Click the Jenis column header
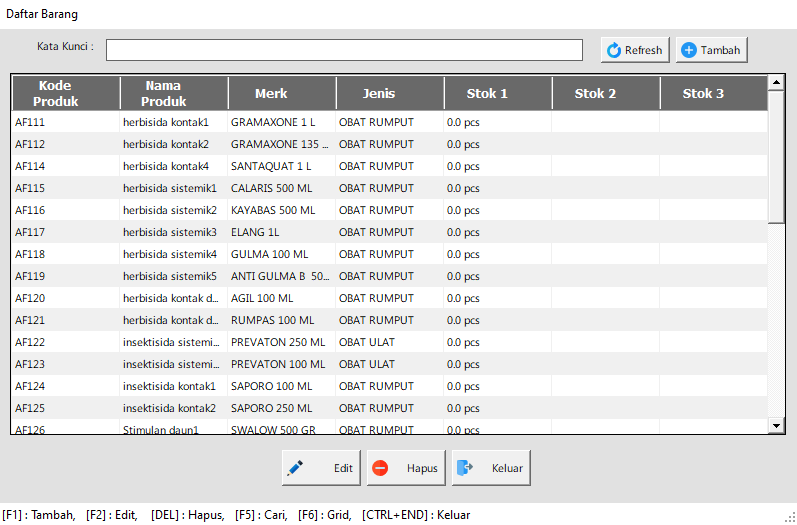The height and width of the screenshot is (525, 797). [x=390, y=93]
